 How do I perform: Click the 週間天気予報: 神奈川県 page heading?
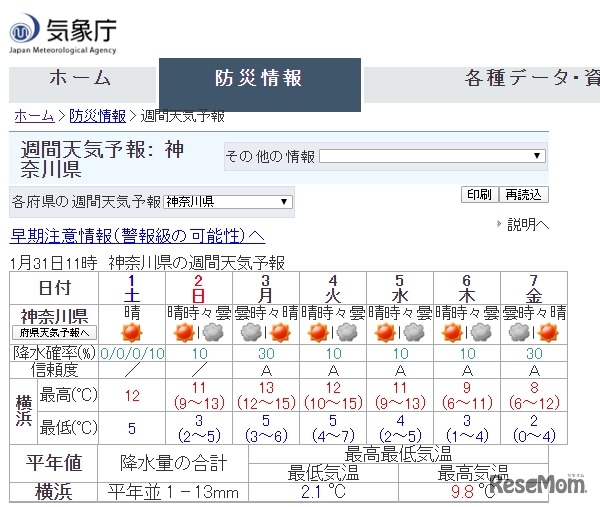point(102,159)
